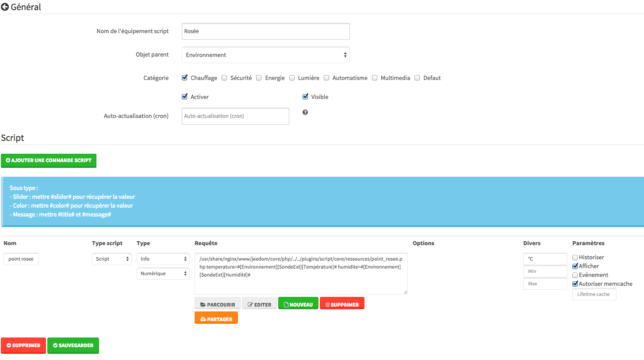Click the back arrow icon beside Général

(5, 7)
